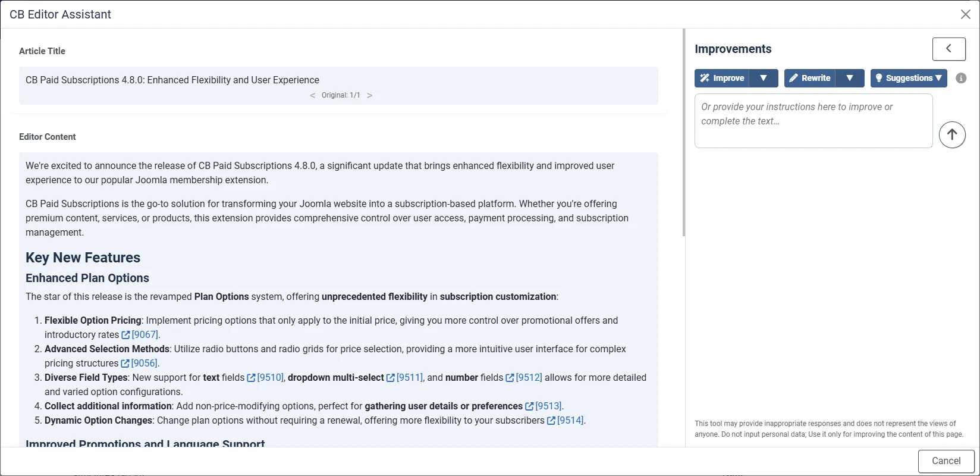Viewport: 980px width, 476px height.
Task: Open link [9513]
Action: [x=543, y=406]
